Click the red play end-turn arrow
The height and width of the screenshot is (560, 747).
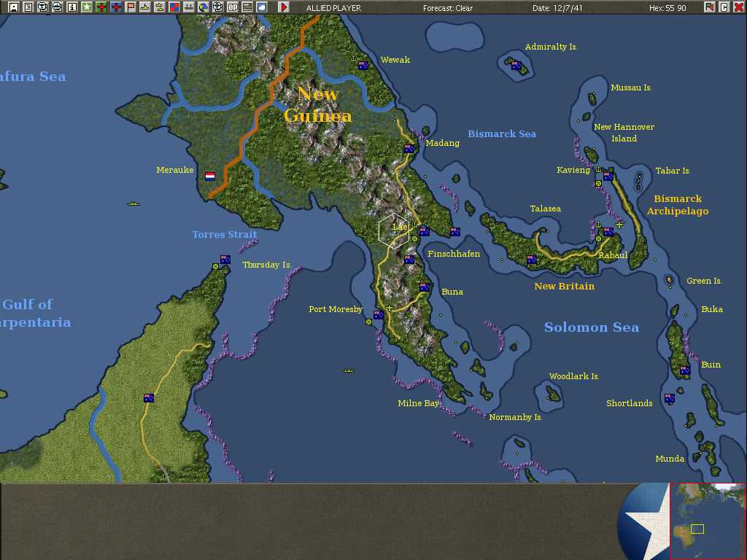point(284,7)
